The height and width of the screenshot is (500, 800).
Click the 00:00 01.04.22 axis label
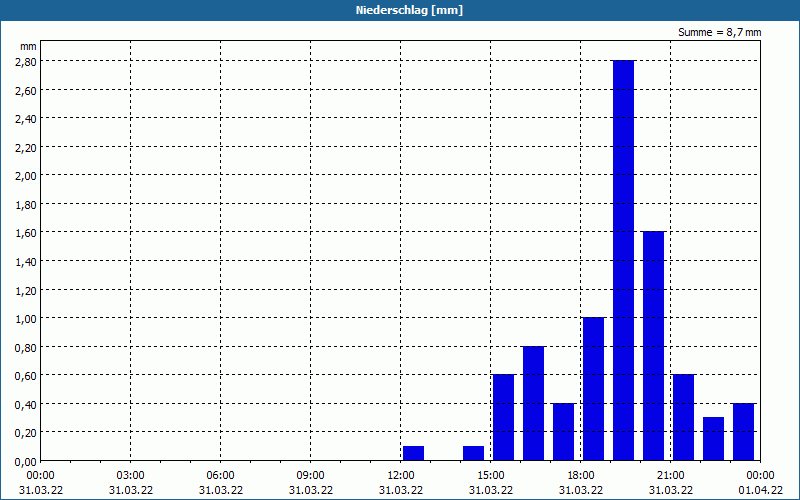760,483
